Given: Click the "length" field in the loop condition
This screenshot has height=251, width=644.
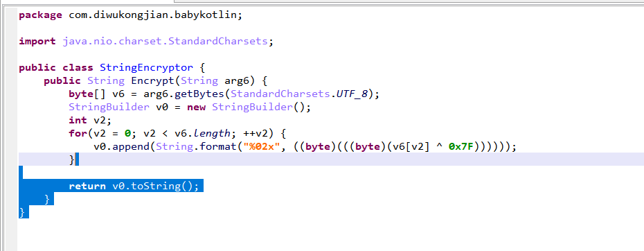Looking at the screenshot, I should click(x=212, y=133).
